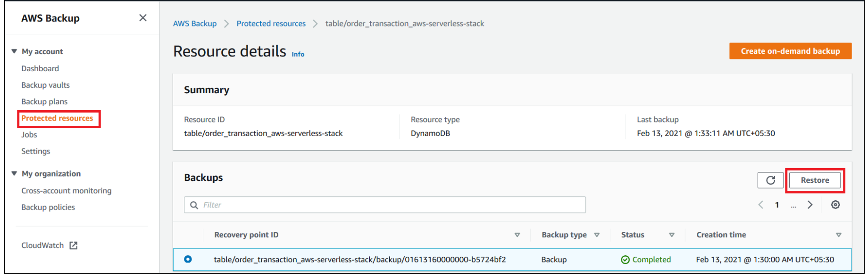The height and width of the screenshot is (277, 868).
Task: Open the Resource details Info link
Action: click(x=298, y=55)
